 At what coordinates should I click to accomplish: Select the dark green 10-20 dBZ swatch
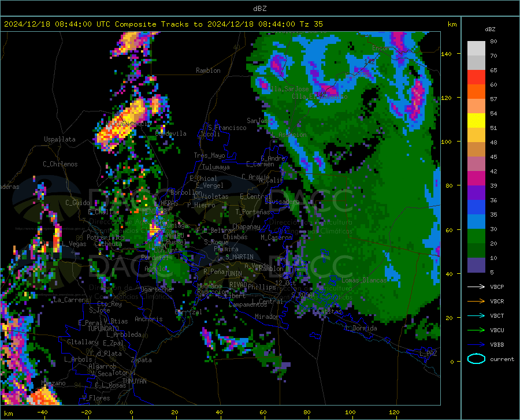(x=476, y=251)
